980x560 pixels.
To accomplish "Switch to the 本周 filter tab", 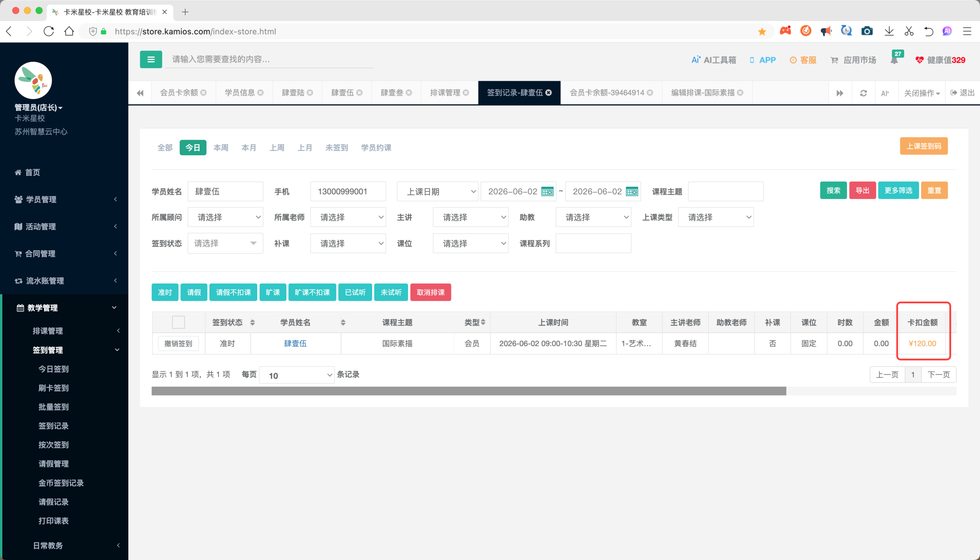I will [220, 148].
